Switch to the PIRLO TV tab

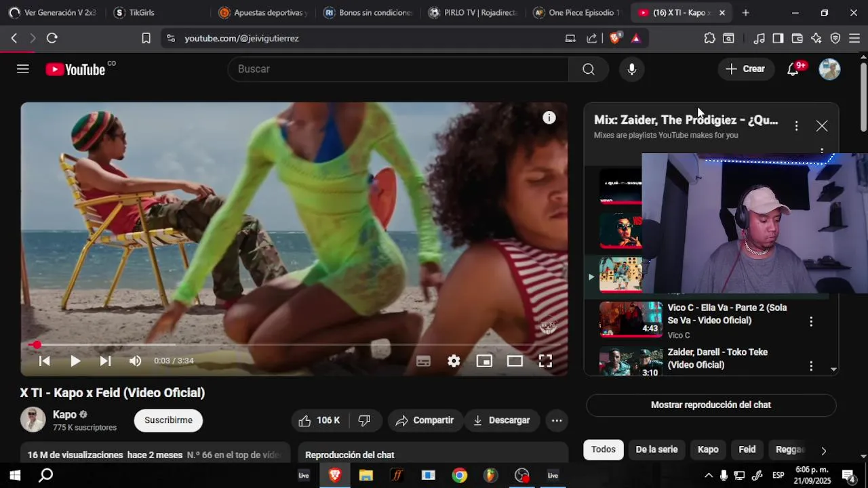click(x=472, y=13)
